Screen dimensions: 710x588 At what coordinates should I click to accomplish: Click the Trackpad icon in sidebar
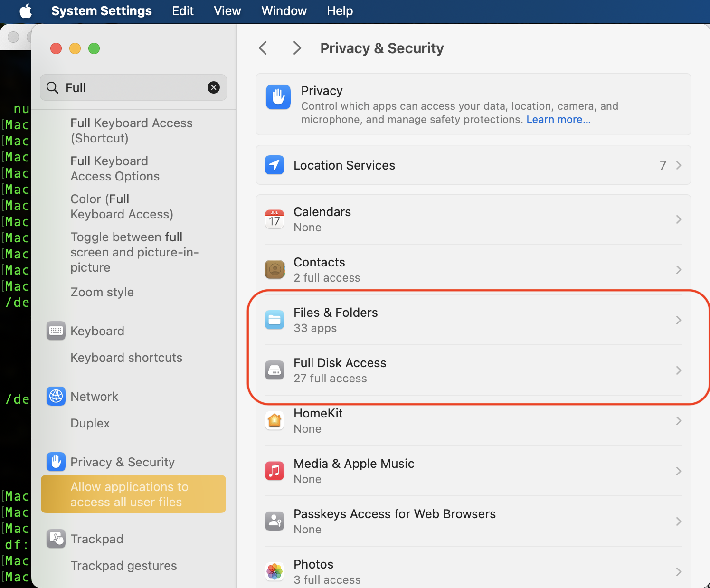click(56, 539)
